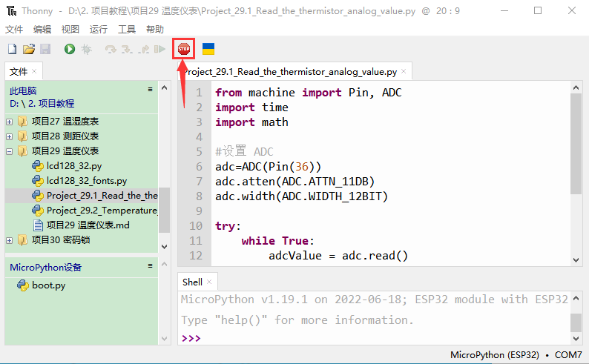
Task: Click the Ukraine flag support icon
Action: coord(208,49)
